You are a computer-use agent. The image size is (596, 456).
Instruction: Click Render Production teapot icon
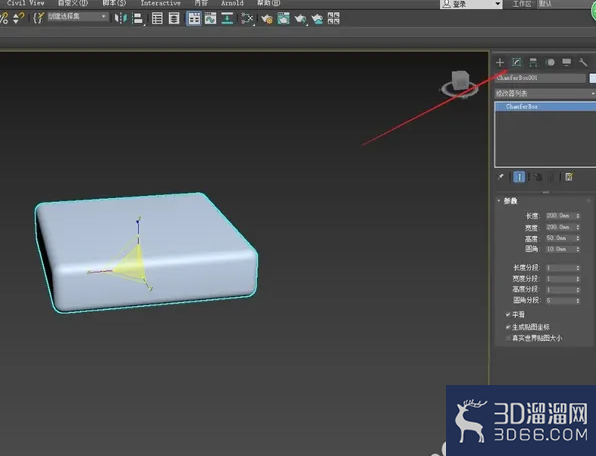coord(300,18)
